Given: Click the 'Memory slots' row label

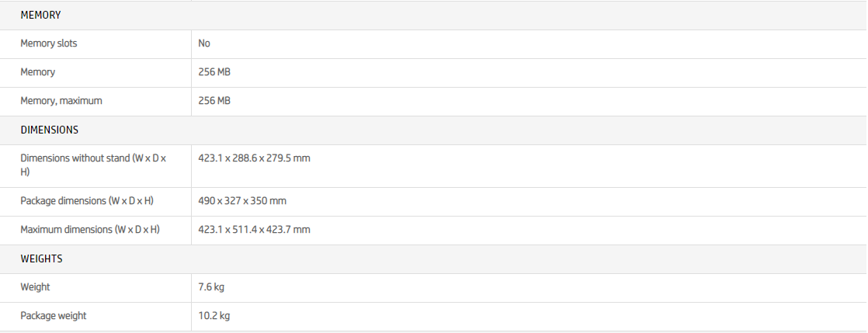Looking at the screenshot, I should click(x=49, y=43).
